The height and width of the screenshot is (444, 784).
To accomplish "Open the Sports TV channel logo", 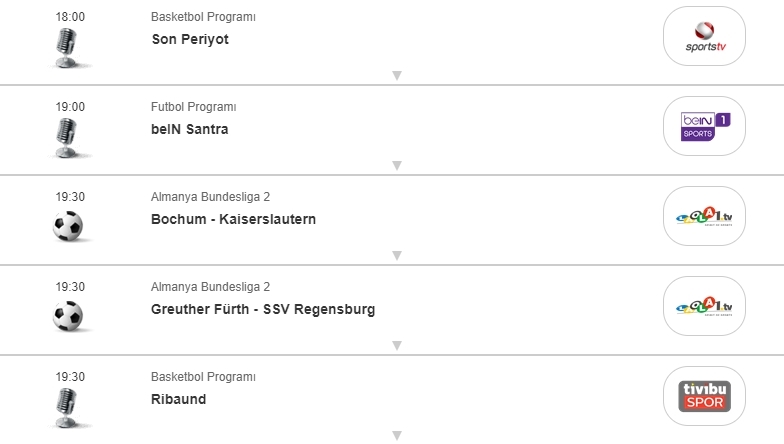I will click(x=705, y=37).
